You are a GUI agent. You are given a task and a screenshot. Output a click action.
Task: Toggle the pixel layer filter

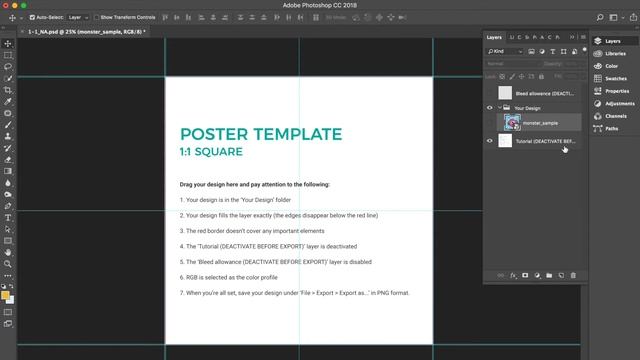coord(531,51)
